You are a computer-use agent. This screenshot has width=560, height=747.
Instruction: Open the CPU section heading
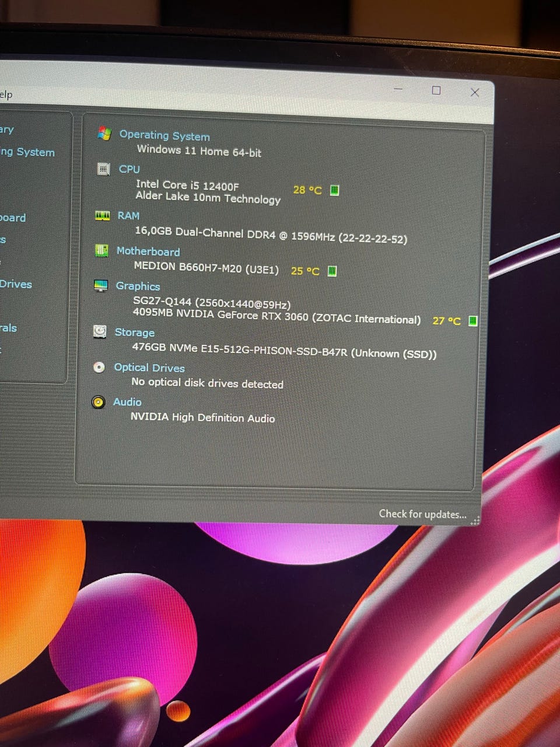coord(129,169)
